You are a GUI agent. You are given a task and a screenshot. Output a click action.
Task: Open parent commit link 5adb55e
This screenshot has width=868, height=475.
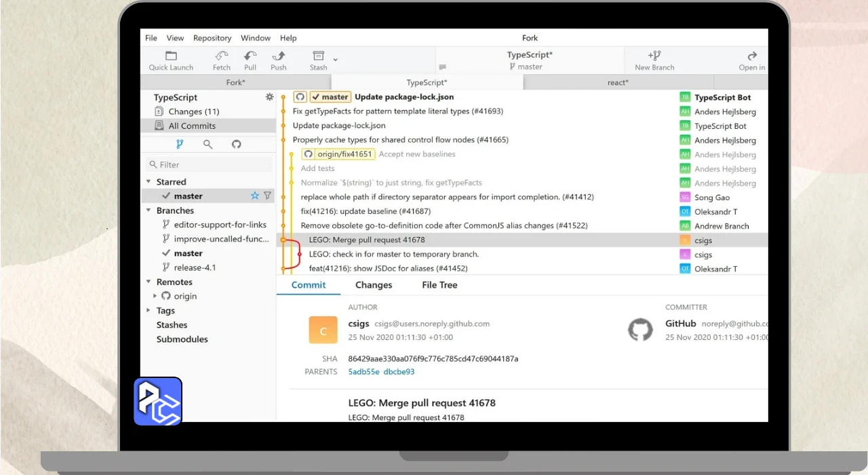point(363,372)
